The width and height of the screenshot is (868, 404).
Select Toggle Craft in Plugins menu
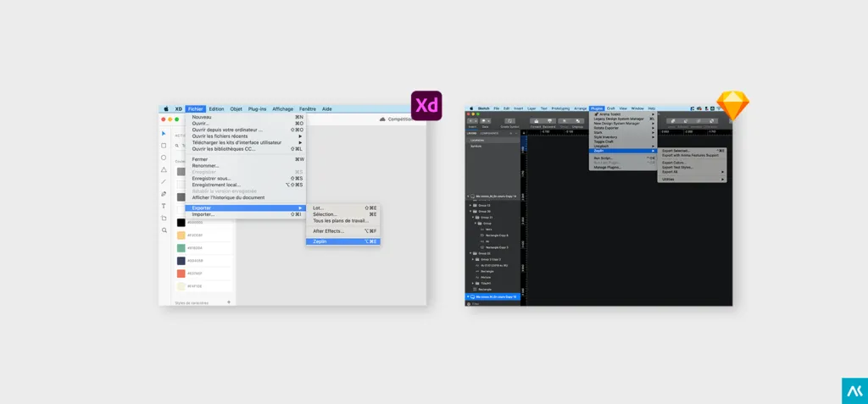pos(623,141)
